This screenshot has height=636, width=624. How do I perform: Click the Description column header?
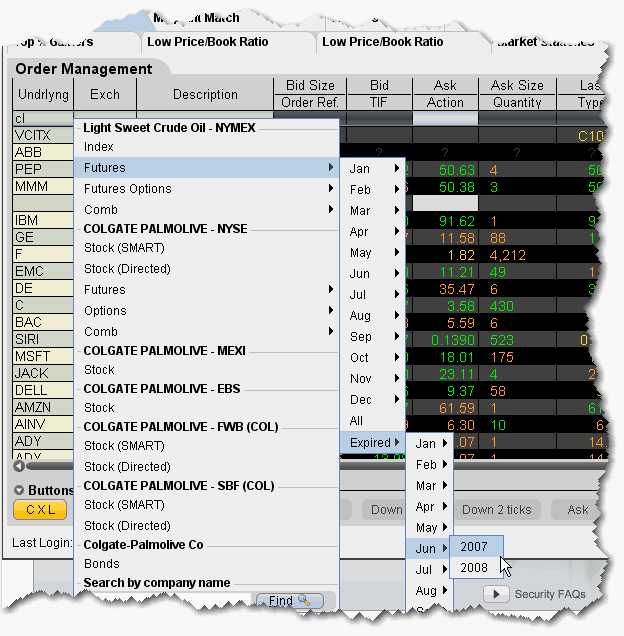tap(205, 94)
